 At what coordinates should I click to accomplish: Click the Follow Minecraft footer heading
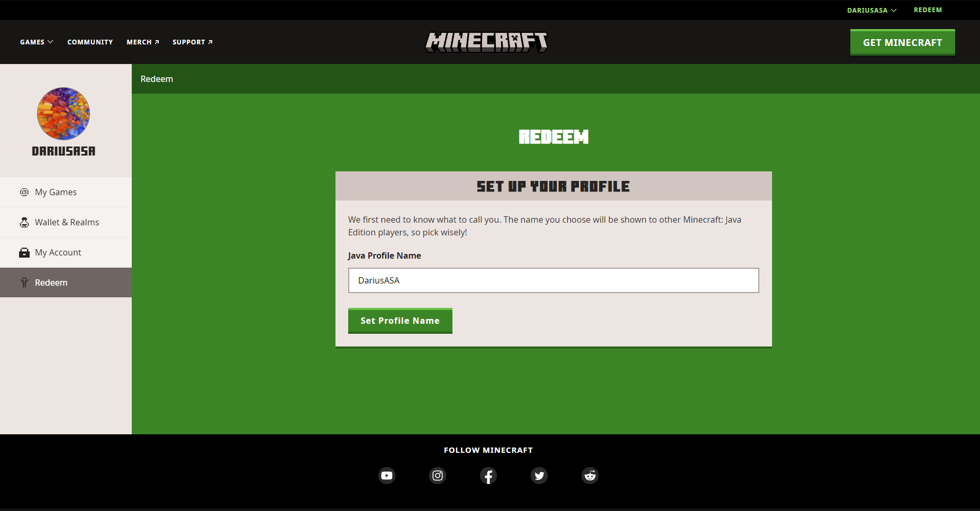tap(488, 450)
